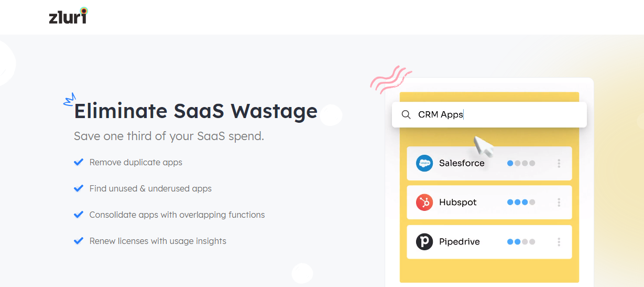This screenshot has width=644, height=287.
Task: Select the Salesforce app row
Action: (x=488, y=163)
